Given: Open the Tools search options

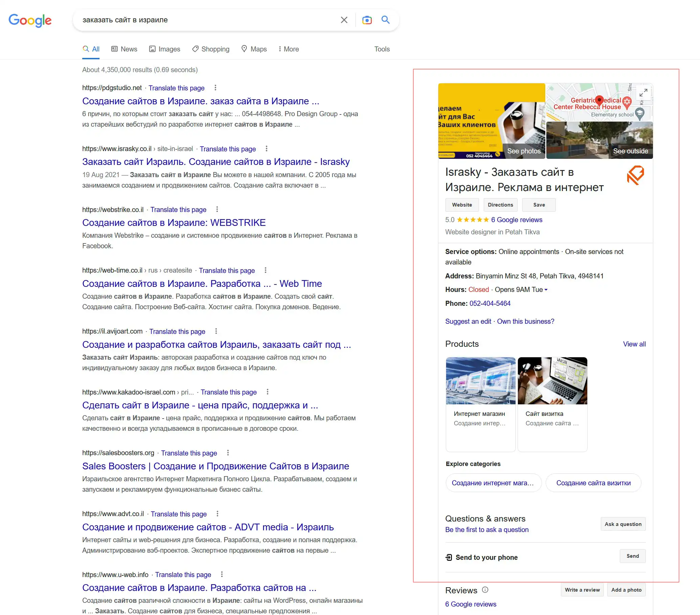Looking at the screenshot, I should tap(382, 49).
